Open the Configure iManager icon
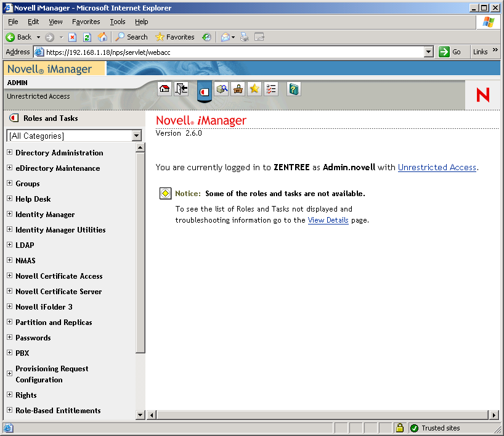The width and height of the screenshot is (504, 436). coord(238,89)
